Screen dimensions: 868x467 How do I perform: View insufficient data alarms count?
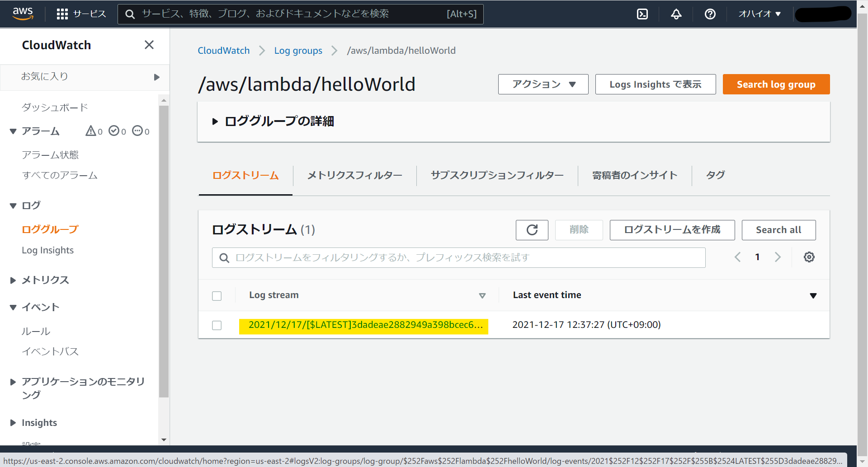pos(141,131)
